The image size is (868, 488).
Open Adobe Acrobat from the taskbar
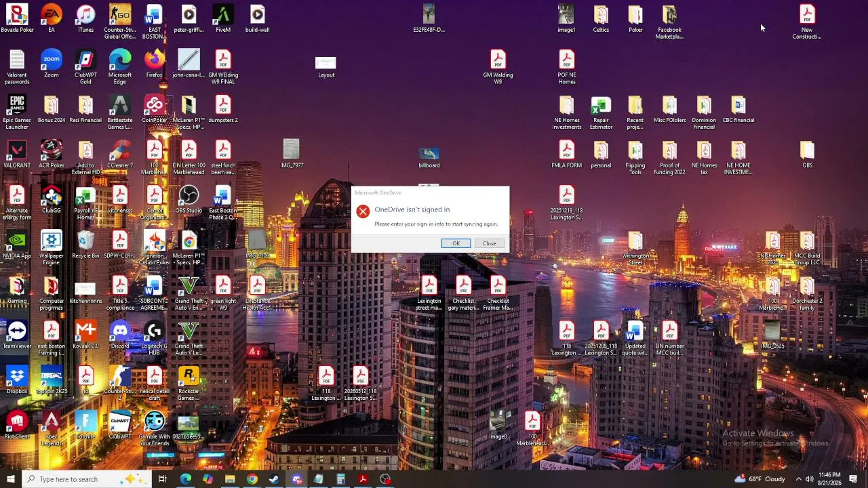363,479
